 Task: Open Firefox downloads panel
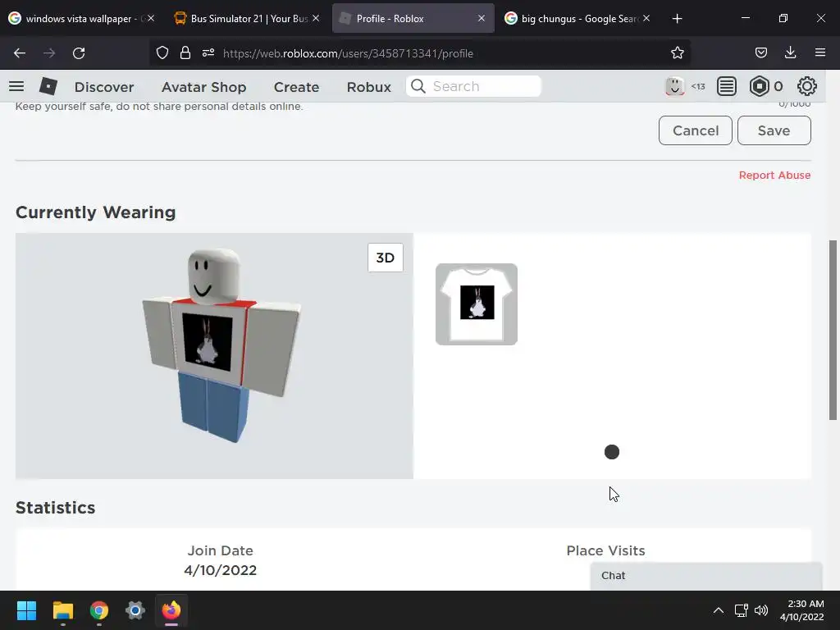790,52
